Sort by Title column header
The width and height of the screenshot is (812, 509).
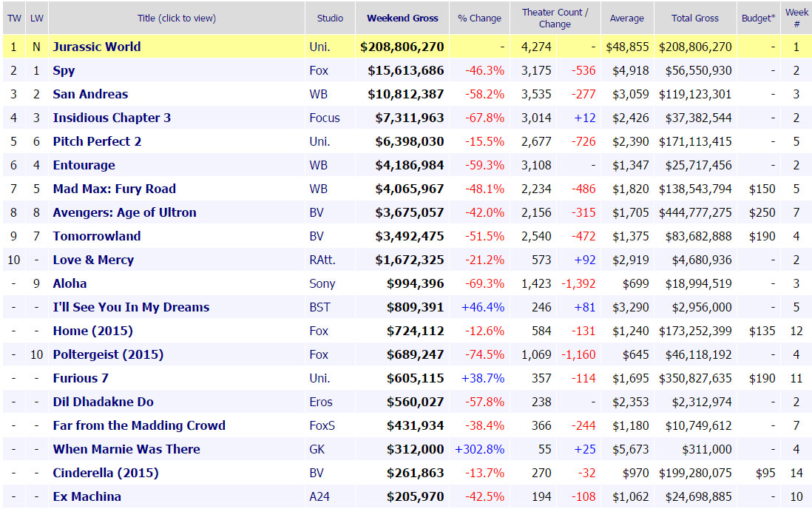pyautogui.click(x=177, y=18)
